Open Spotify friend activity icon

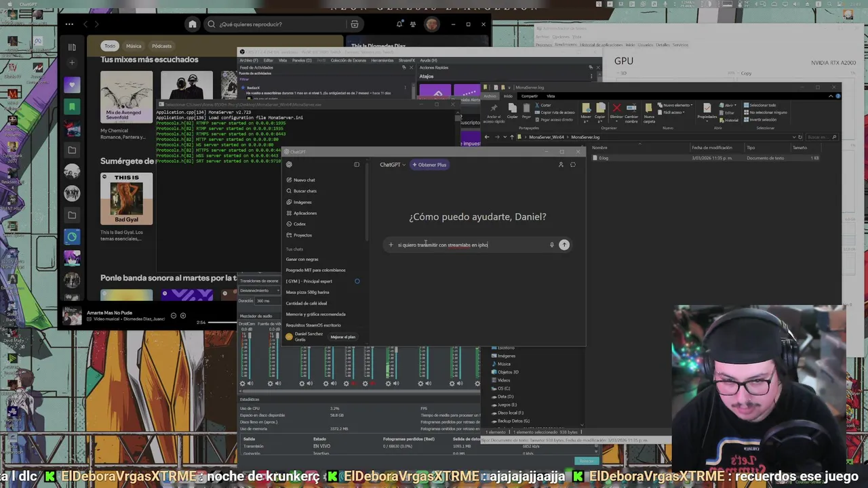[414, 24]
